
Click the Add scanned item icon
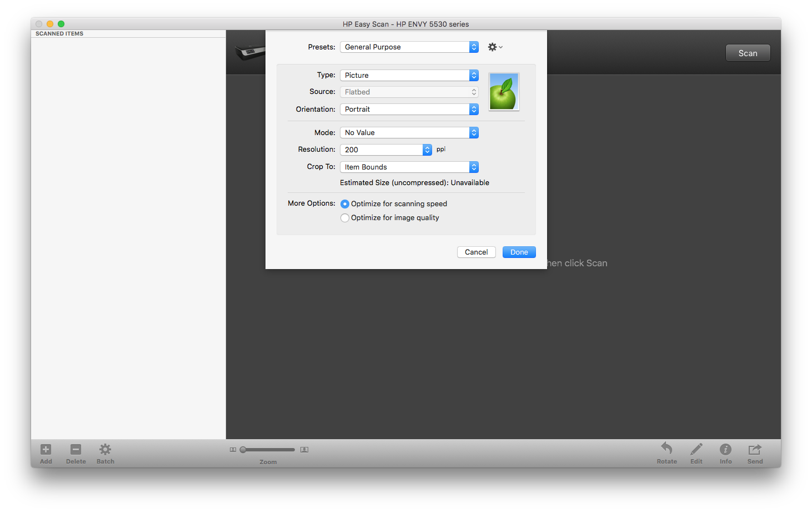(x=46, y=449)
